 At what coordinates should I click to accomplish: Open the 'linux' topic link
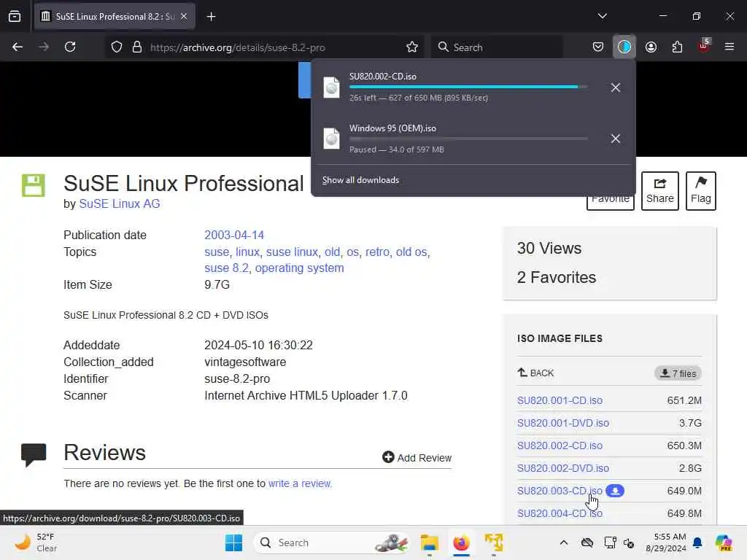click(x=248, y=252)
